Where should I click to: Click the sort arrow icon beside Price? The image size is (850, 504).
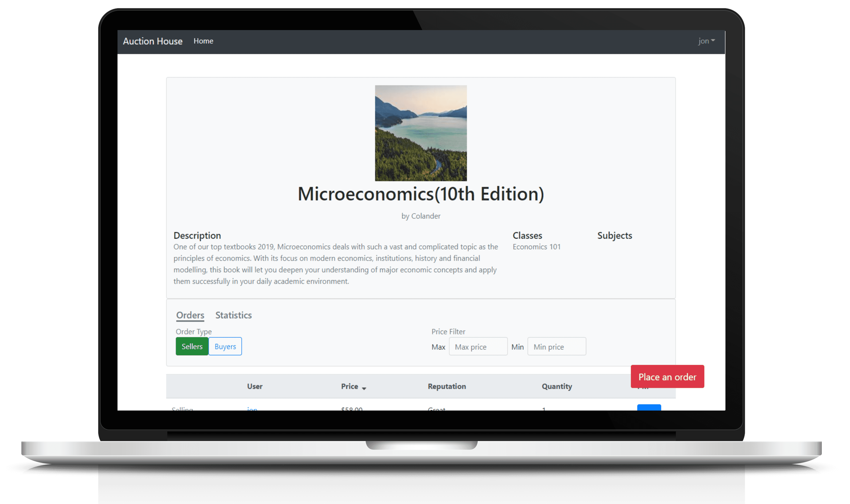click(364, 388)
